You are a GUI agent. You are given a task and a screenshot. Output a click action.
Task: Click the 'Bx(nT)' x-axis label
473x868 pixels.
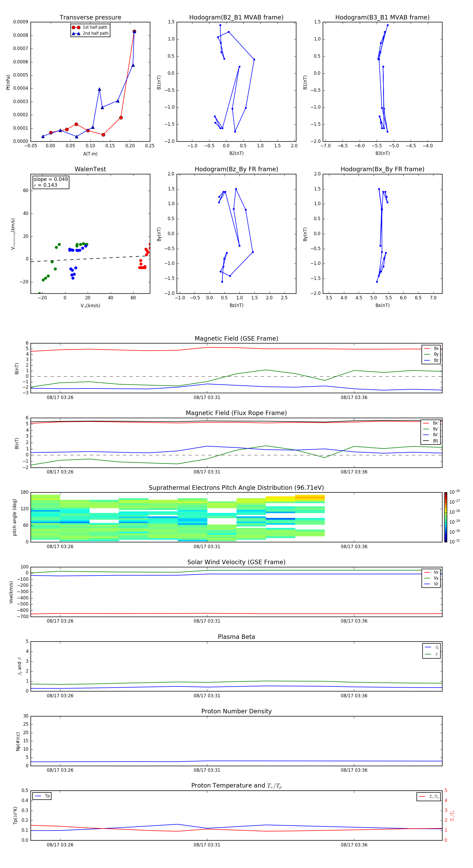coord(382,305)
